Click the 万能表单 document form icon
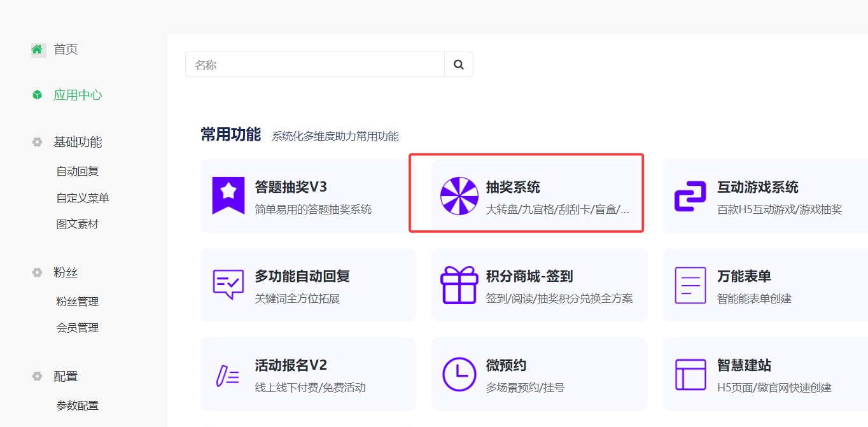The width and height of the screenshot is (868, 427). click(x=690, y=285)
